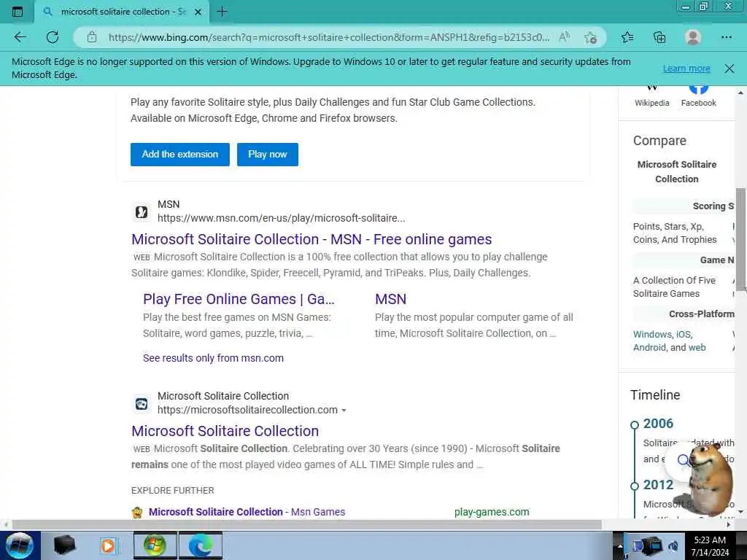Open the Windows Start menu

coord(20,545)
